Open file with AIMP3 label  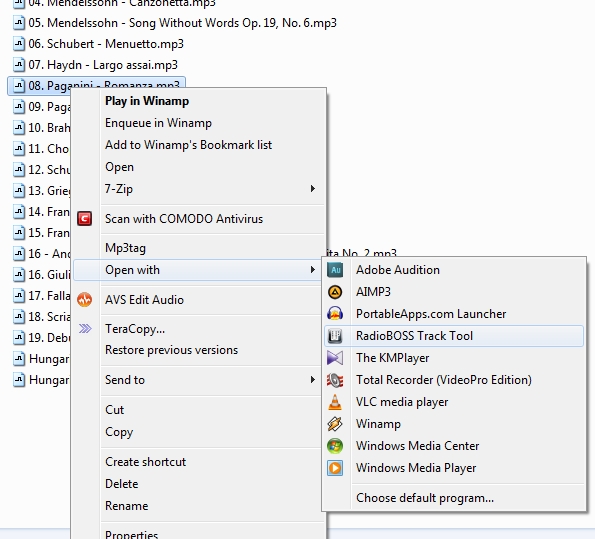(x=373, y=292)
